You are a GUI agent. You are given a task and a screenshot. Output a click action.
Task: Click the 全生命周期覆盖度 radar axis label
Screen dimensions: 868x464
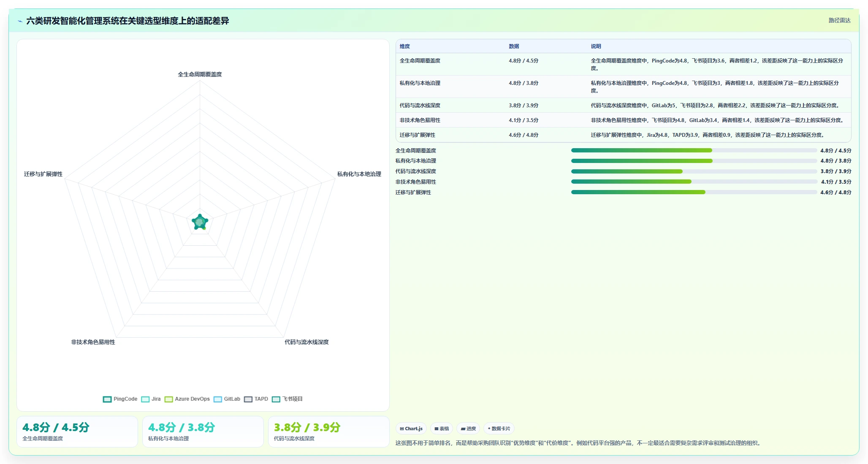pos(200,74)
